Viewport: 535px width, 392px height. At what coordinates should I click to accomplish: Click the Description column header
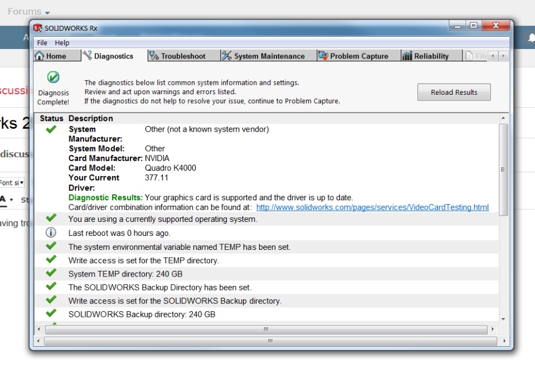pos(91,118)
